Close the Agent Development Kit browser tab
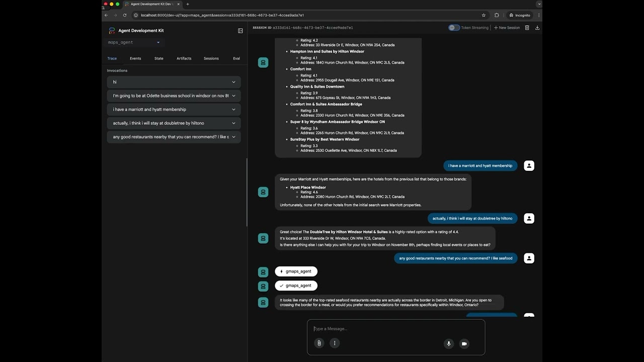644x362 pixels. coord(178,4)
